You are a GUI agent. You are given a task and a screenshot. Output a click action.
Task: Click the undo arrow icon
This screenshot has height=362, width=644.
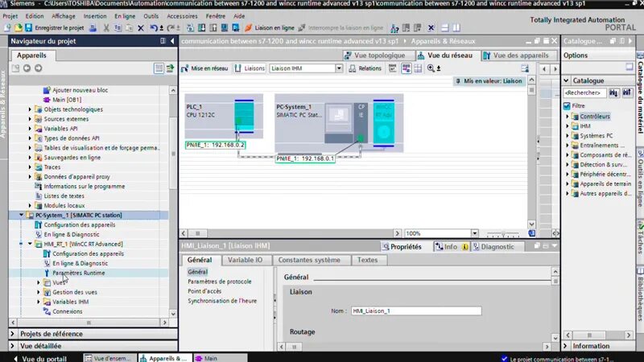click(x=154, y=28)
